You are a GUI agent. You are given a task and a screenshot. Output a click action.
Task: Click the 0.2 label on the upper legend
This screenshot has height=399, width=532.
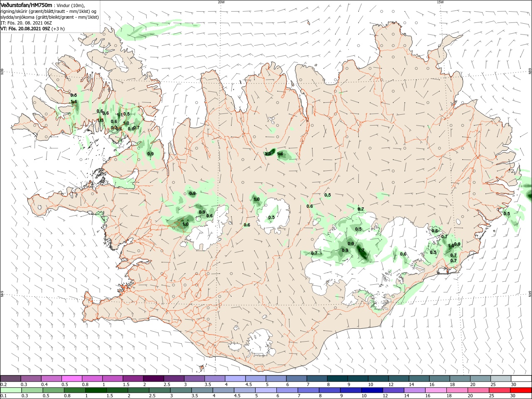pos(3,384)
